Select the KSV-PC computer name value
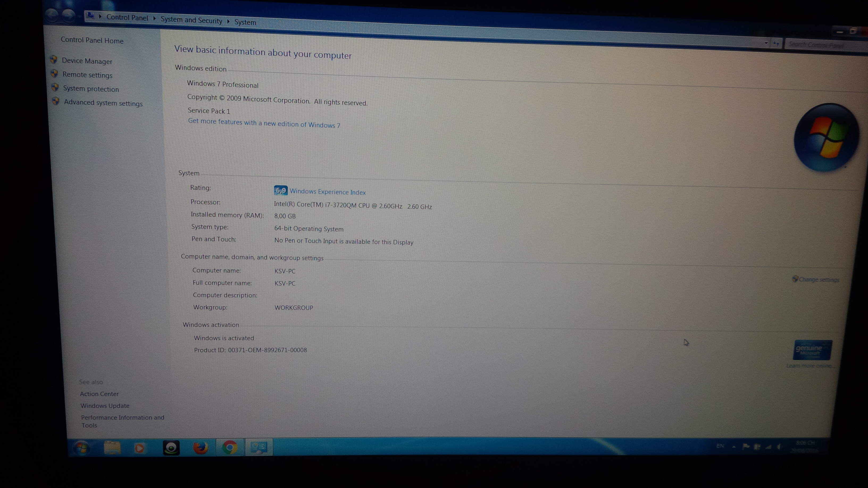The height and width of the screenshot is (488, 868). point(285,271)
